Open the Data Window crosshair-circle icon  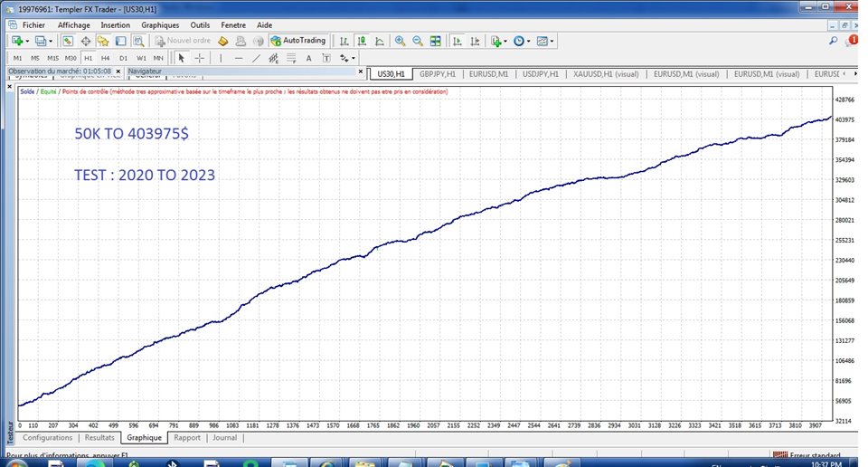86,41
